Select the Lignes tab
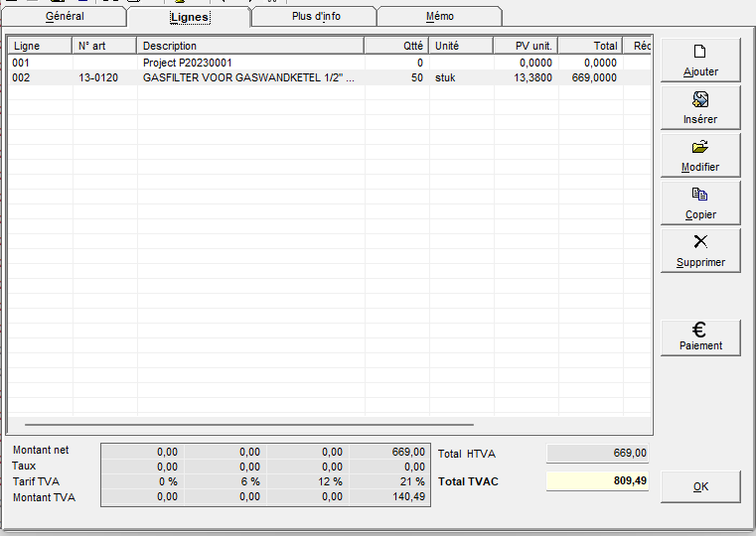 click(x=190, y=17)
